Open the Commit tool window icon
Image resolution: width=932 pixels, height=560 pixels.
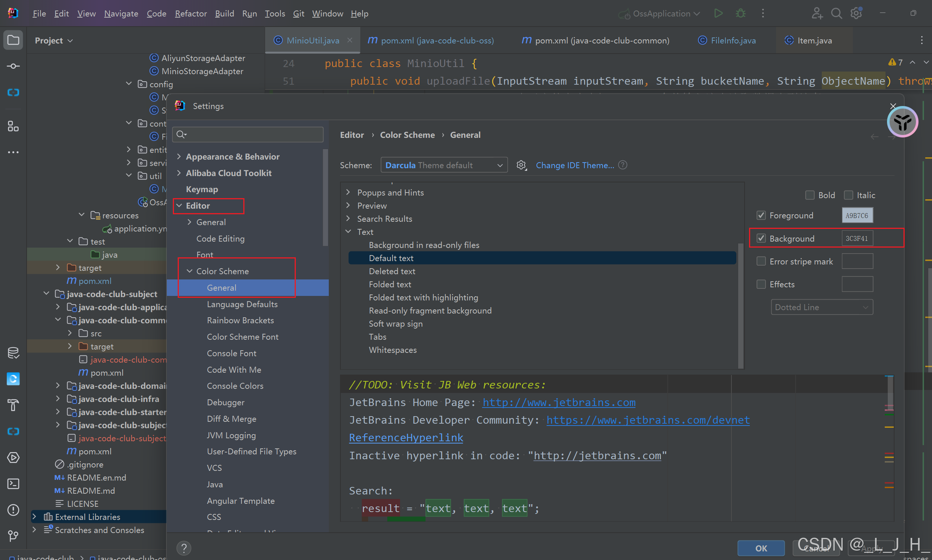pyautogui.click(x=13, y=66)
